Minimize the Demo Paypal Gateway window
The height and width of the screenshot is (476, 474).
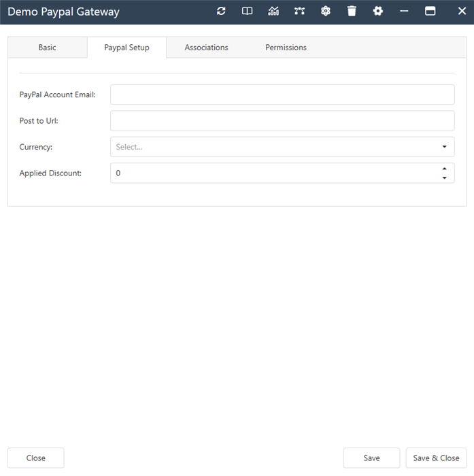click(404, 12)
